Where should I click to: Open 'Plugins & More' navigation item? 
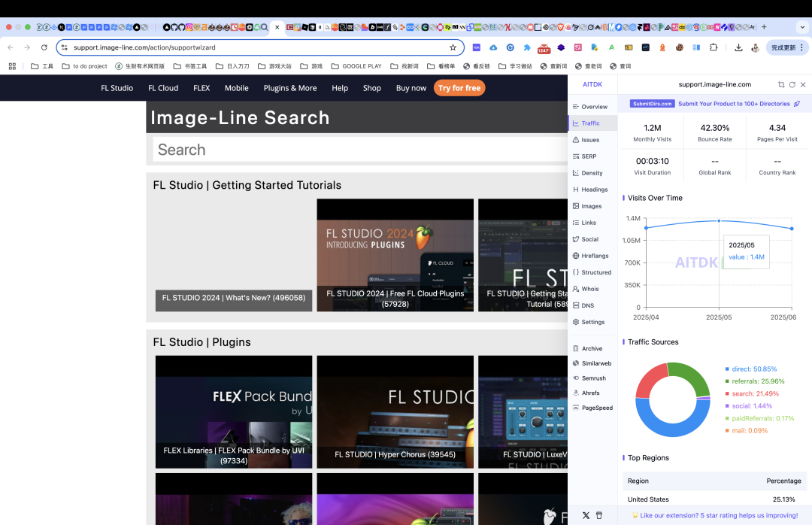pyautogui.click(x=290, y=88)
